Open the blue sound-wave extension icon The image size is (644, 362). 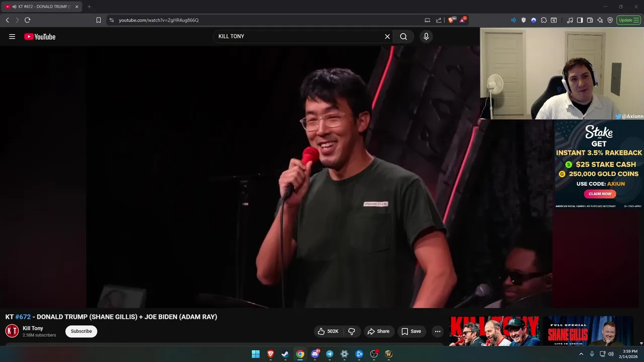point(513,20)
